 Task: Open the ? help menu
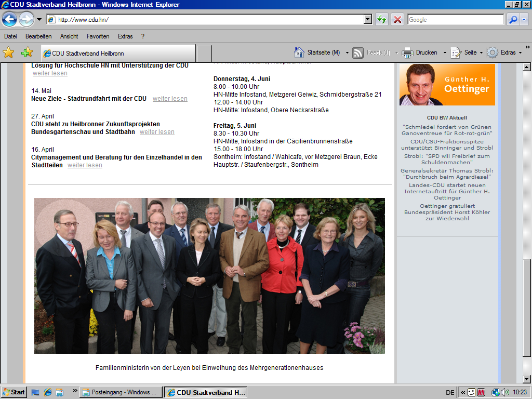[143, 36]
